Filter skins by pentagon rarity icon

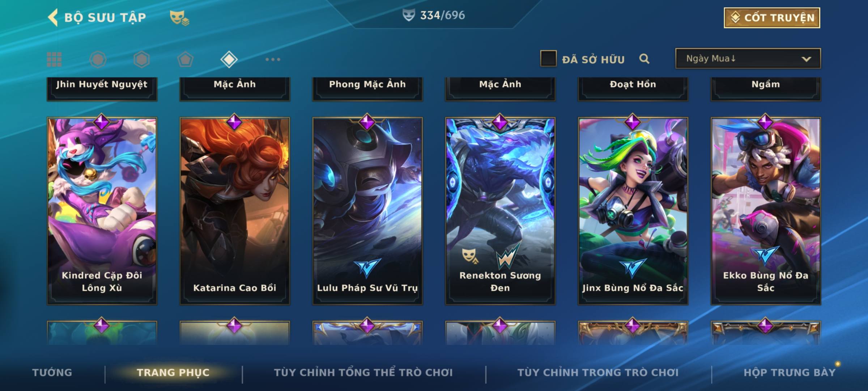point(185,59)
